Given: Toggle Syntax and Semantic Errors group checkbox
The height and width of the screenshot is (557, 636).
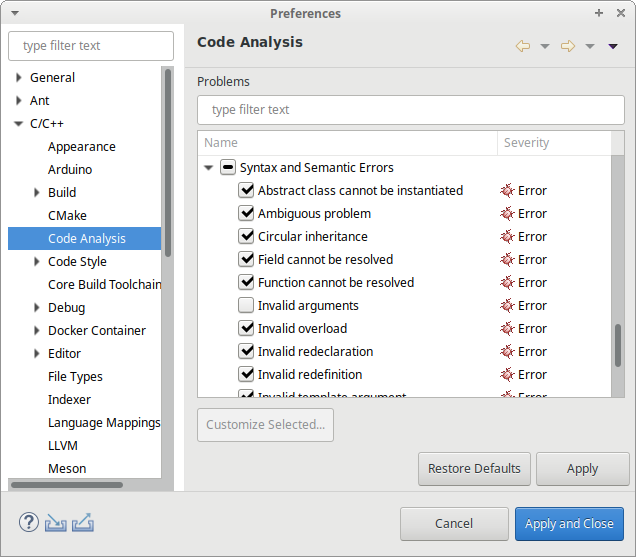Looking at the screenshot, I should tap(228, 167).
